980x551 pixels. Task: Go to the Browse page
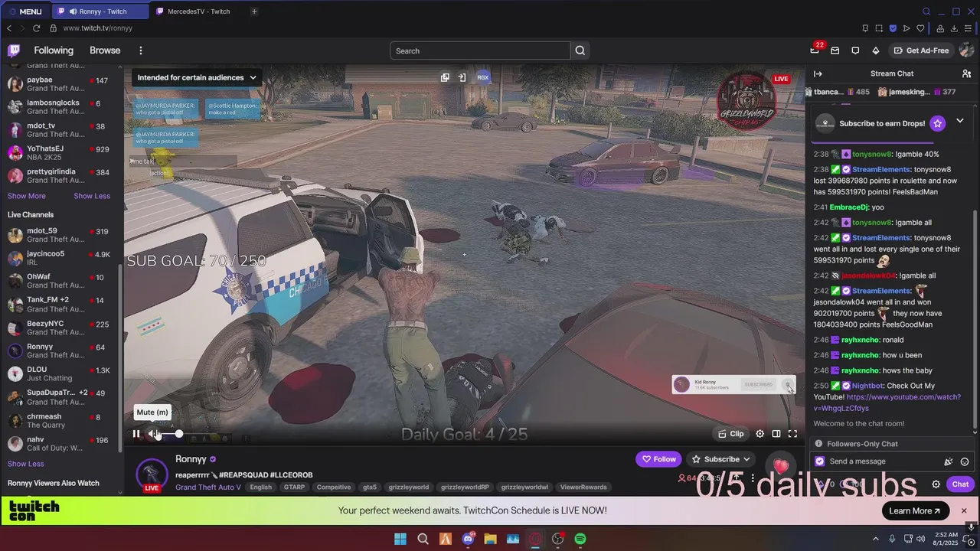point(105,51)
